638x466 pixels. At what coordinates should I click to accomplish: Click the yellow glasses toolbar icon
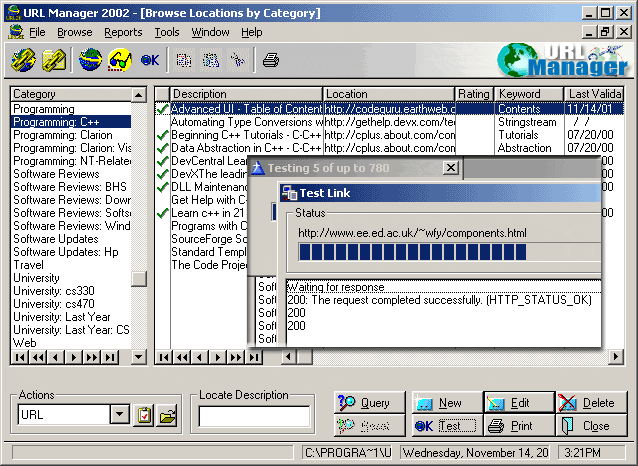coord(120,60)
